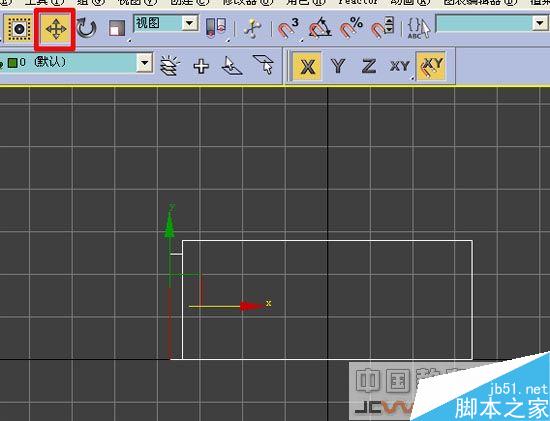Open the Edit Named Selection Sets dialog

click(x=418, y=28)
